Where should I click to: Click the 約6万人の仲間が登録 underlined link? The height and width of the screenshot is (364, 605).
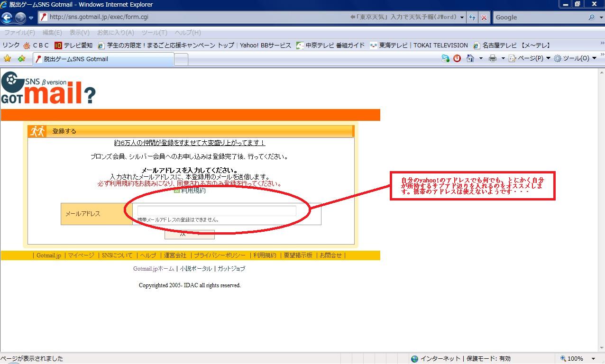pyautogui.click(x=190, y=143)
